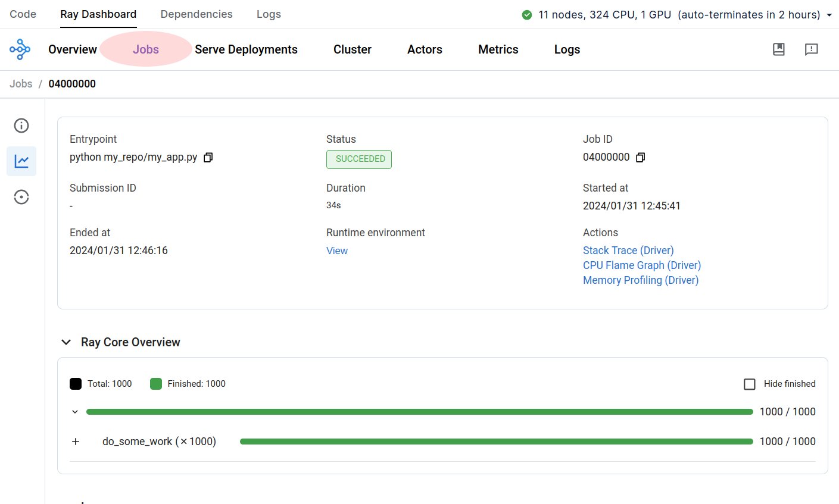Click the black Total legend swatch
The width and height of the screenshot is (839, 504).
pyautogui.click(x=76, y=384)
